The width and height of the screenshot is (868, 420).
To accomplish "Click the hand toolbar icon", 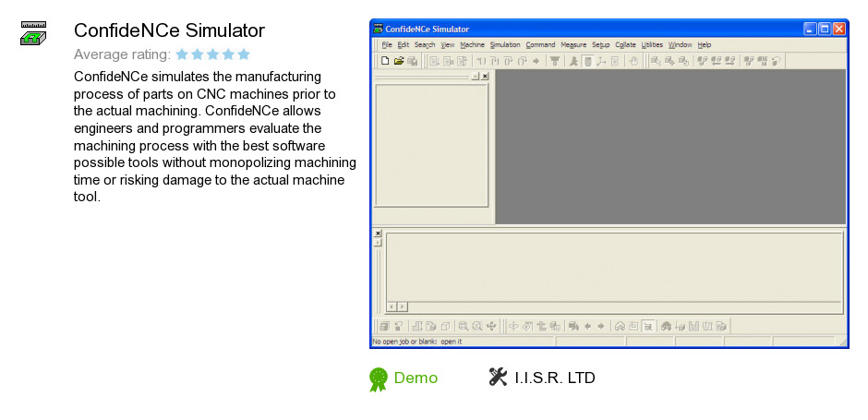I will pyautogui.click(x=633, y=61).
